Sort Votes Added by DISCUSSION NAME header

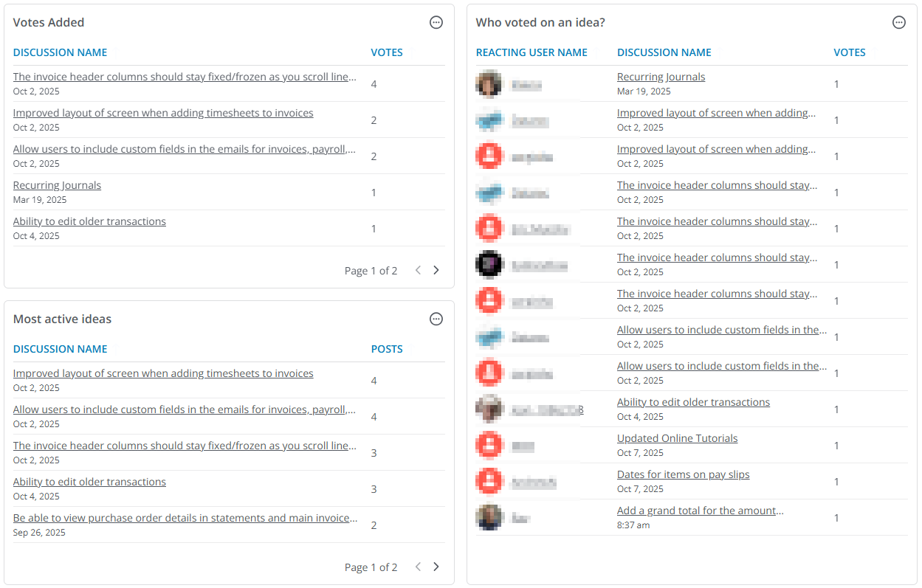pyautogui.click(x=60, y=52)
